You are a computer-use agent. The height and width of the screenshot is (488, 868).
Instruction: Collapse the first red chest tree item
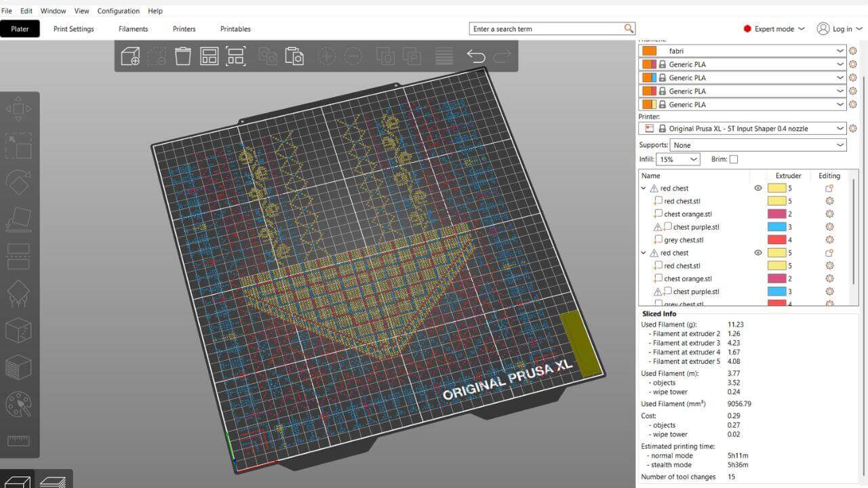click(644, 188)
